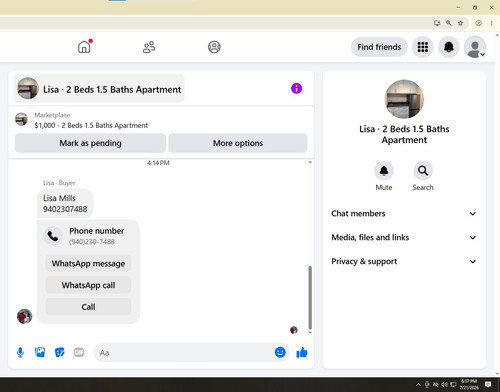Open the emoji picker smiley icon
This screenshot has width=500, height=392.
[x=280, y=352]
